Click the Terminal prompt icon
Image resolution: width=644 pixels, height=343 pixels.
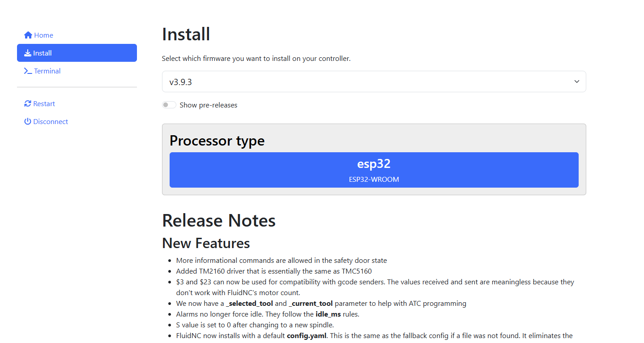tap(28, 71)
